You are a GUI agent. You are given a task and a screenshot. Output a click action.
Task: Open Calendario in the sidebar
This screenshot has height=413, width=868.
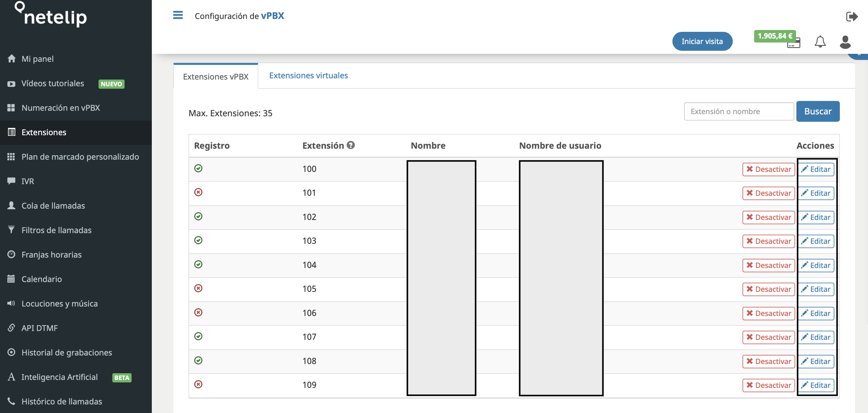76,279
